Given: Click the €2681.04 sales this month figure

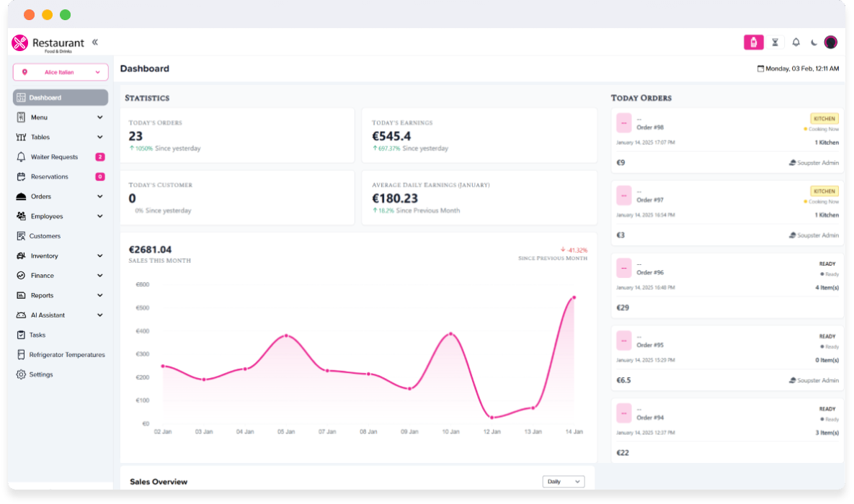Looking at the screenshot, I should (x=151, y=249).
